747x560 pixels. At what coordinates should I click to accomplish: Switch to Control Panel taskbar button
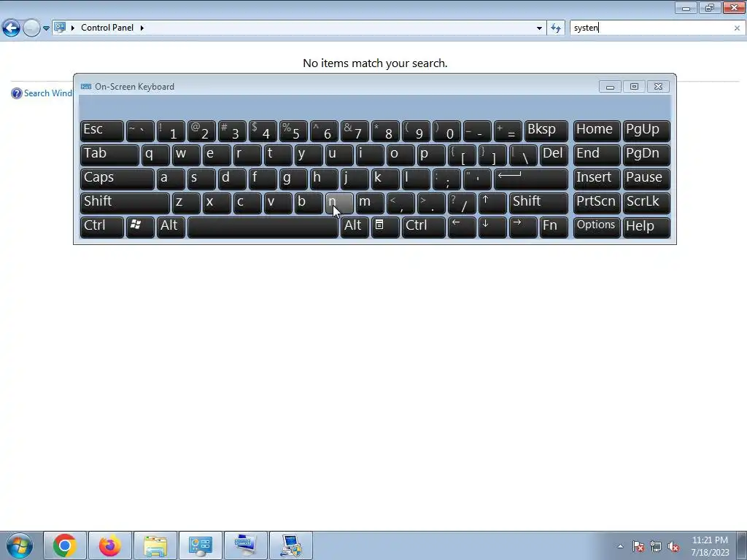point(201,545)
